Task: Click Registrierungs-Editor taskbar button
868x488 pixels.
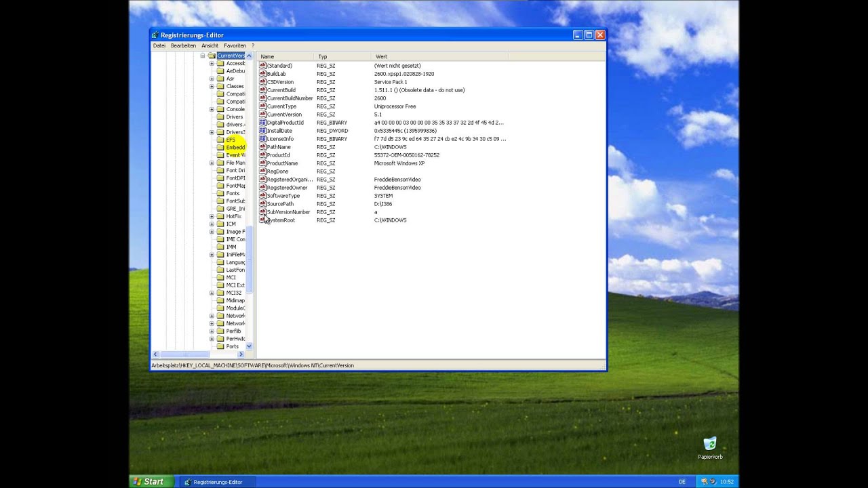Action: [216, 482]
